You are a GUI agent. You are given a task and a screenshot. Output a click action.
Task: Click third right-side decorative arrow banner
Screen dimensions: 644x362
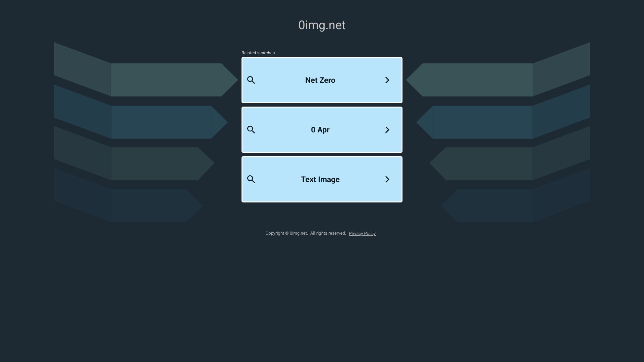click(489, 164)
